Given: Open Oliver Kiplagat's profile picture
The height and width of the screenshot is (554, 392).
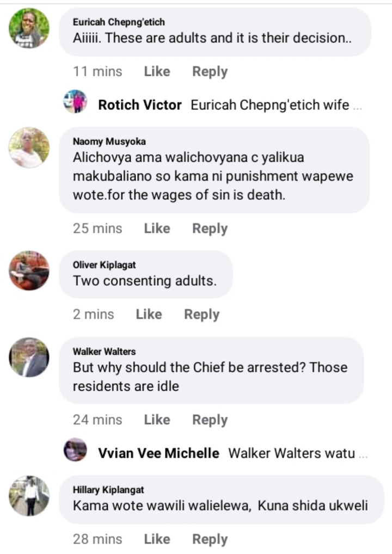Looking at the screenshot, I should click(x=29, y=270).
